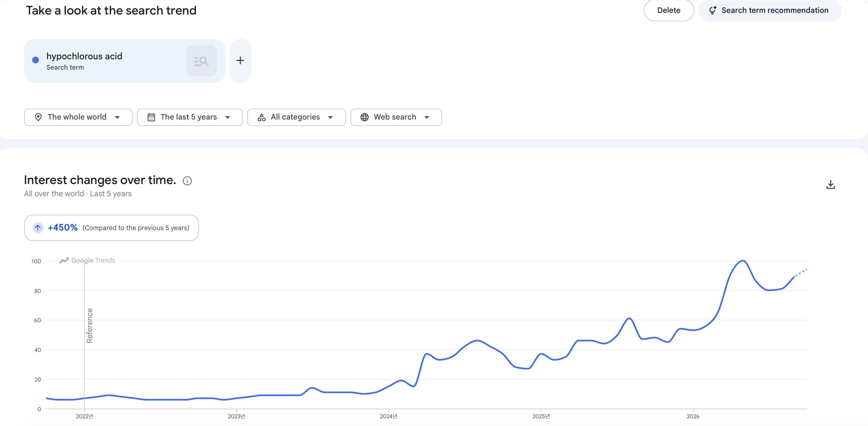Click 'Take a look at the search trend' heading
Viewport: 868px width, 426px height.
(111, 10)
